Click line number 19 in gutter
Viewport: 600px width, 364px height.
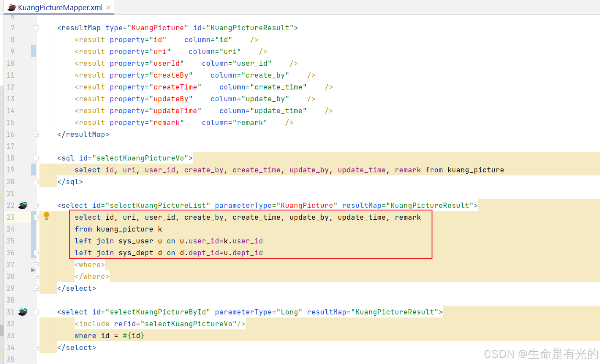coord(11,170)
